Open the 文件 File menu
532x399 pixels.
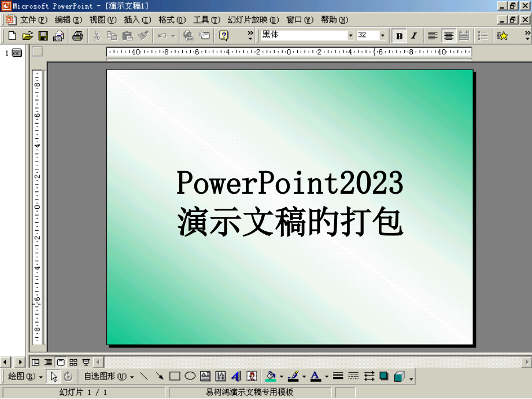pyautogui.click(x=34, y=20)
